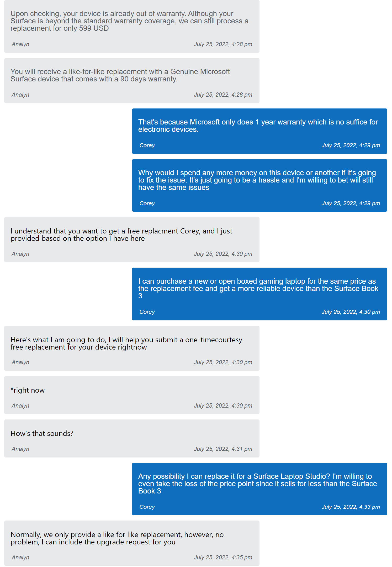Select the gaming laptop comparison message
Viewport: 392px width, 567px height.
[259, 294]
